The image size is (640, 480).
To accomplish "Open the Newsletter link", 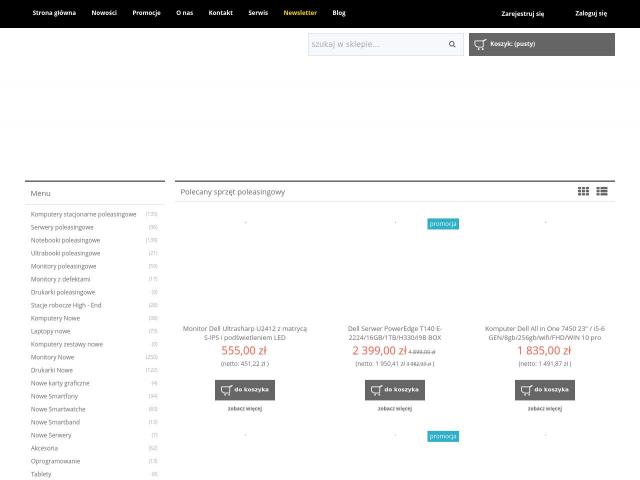I will click(300, 13).
